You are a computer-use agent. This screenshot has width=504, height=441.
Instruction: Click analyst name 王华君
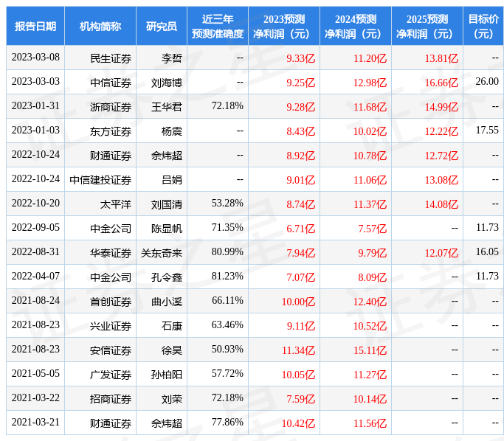(x=167, y=107)
